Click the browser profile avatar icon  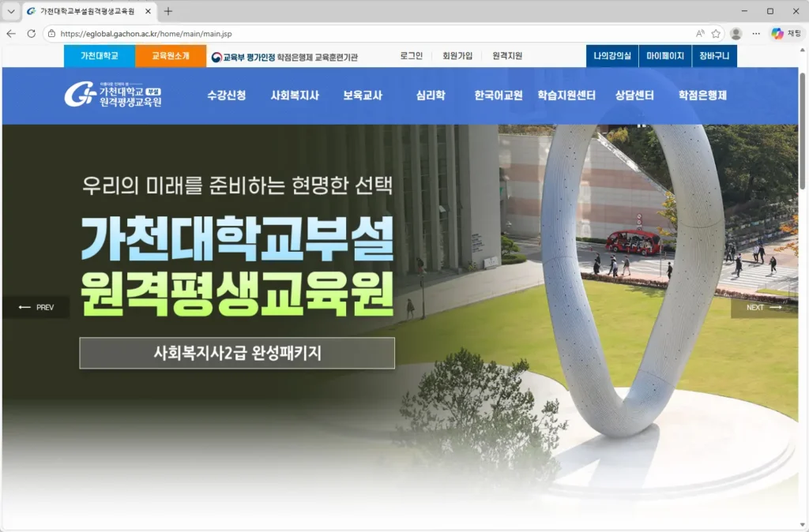tap(735, 34)
